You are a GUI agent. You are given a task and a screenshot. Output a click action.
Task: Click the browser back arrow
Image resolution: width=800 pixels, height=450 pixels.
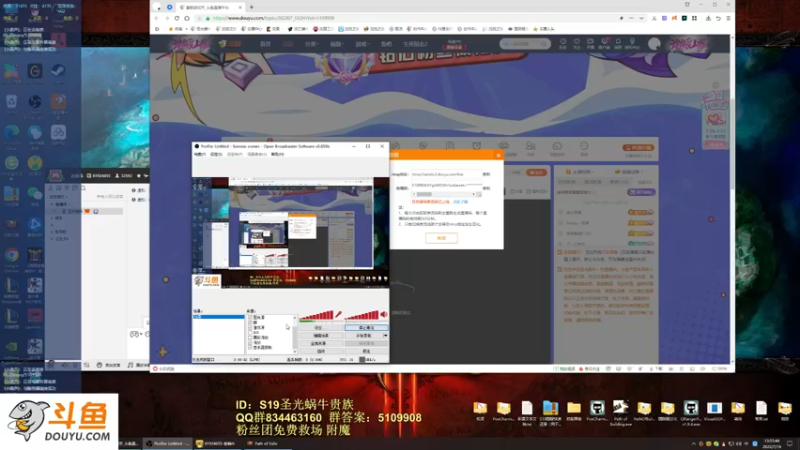click(157, 18)
